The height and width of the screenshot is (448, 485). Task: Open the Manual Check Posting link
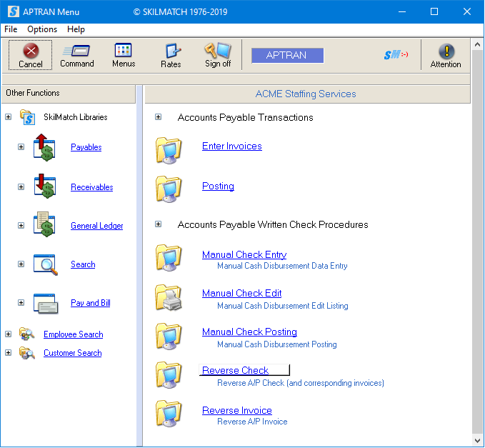coord(249,332)
